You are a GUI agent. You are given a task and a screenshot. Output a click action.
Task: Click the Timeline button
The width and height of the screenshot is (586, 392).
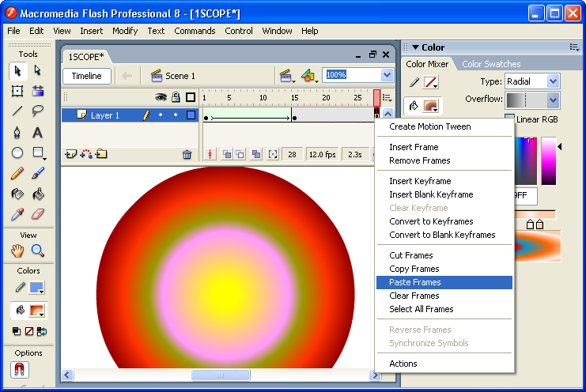click(x=87, y=76)
